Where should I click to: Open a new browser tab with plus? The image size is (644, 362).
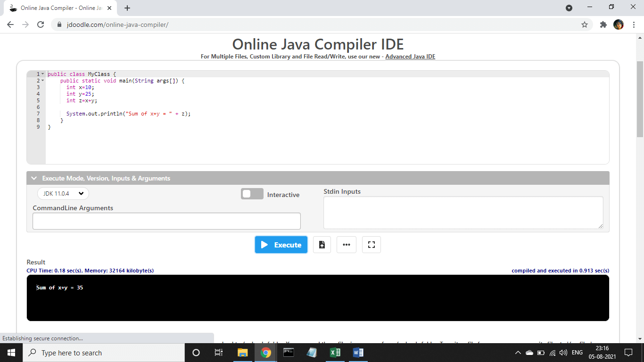(127, 8)
